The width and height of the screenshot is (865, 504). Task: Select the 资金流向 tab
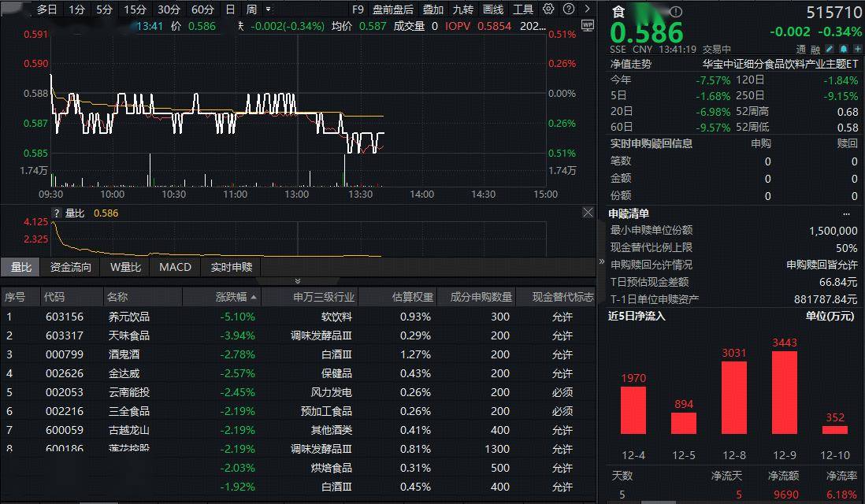70,267
